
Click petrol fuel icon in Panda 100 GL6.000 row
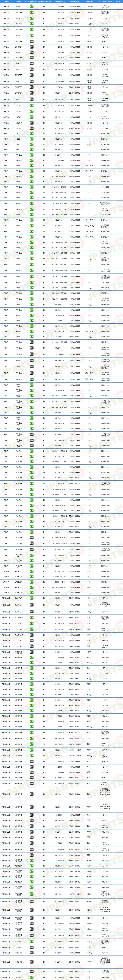click(32, 192)
